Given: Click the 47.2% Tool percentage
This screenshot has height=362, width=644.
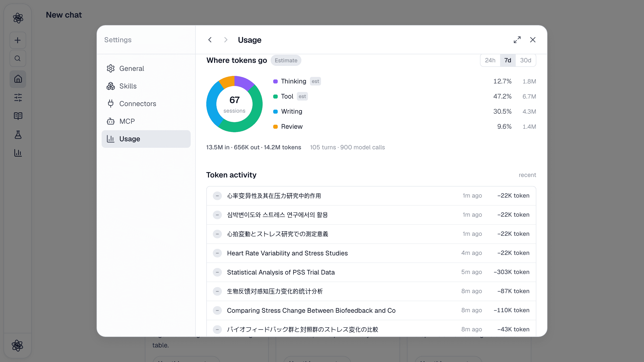Looking at the screenshot, I should pos(502,96).
